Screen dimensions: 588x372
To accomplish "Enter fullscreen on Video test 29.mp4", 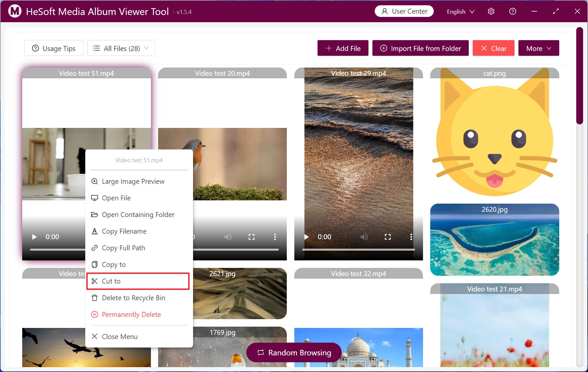I will tap(388, 237).
